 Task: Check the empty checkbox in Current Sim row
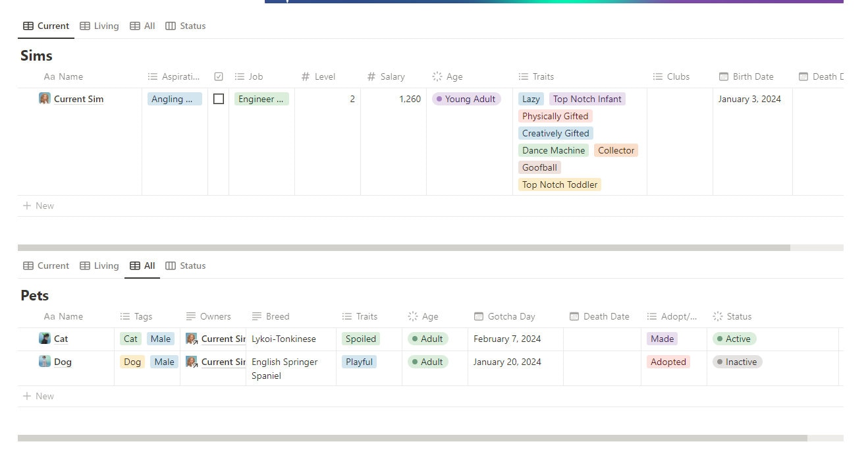218,99
